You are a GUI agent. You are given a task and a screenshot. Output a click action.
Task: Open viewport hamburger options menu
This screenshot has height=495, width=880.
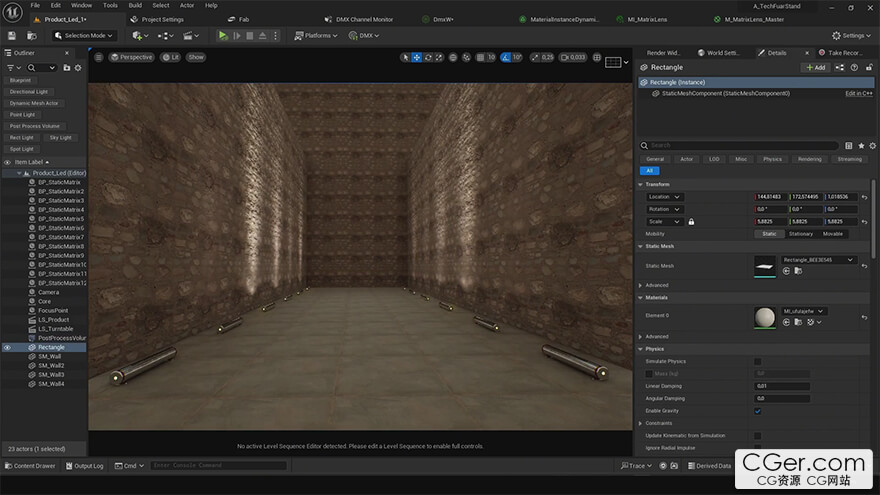click(98, 57)
